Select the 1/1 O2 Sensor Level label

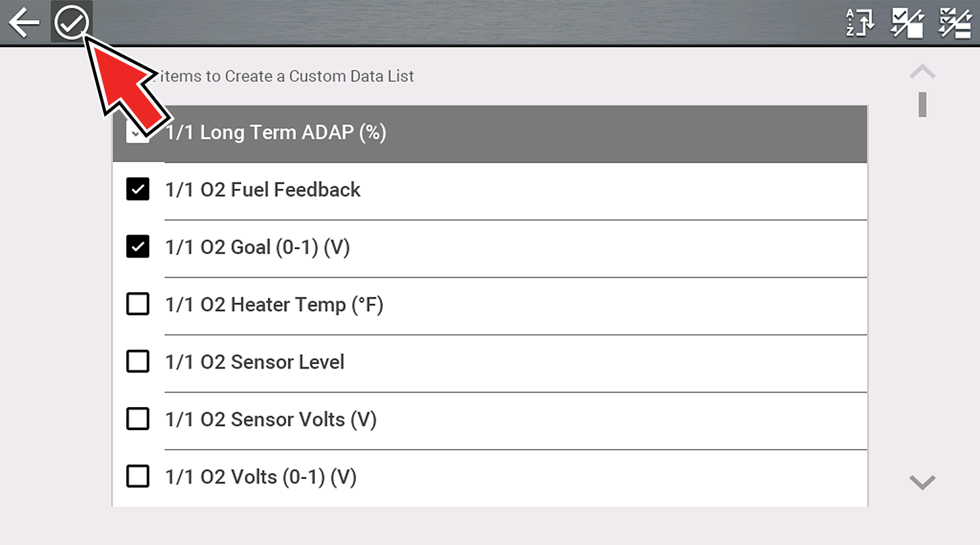tap(255, 362)
